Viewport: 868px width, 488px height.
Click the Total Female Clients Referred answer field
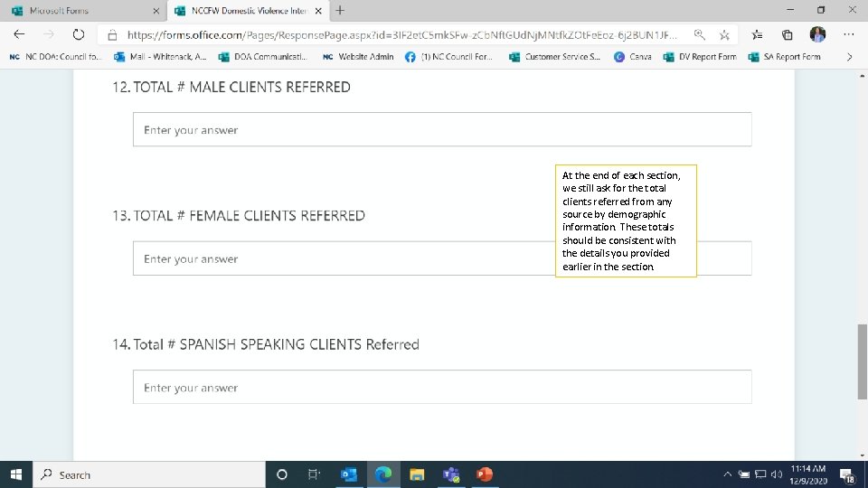pos(442,258)
